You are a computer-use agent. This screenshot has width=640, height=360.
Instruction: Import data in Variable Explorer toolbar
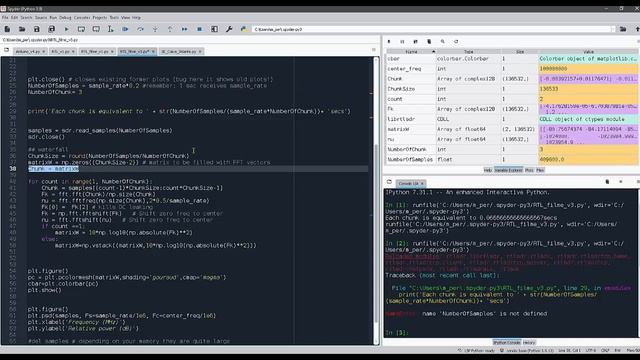point(389,41)
